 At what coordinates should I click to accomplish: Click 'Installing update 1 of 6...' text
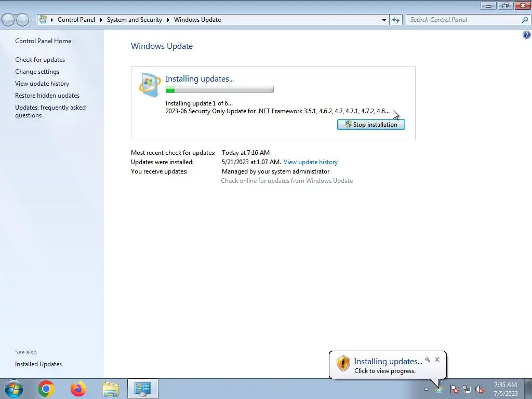(x=199, y=103)
